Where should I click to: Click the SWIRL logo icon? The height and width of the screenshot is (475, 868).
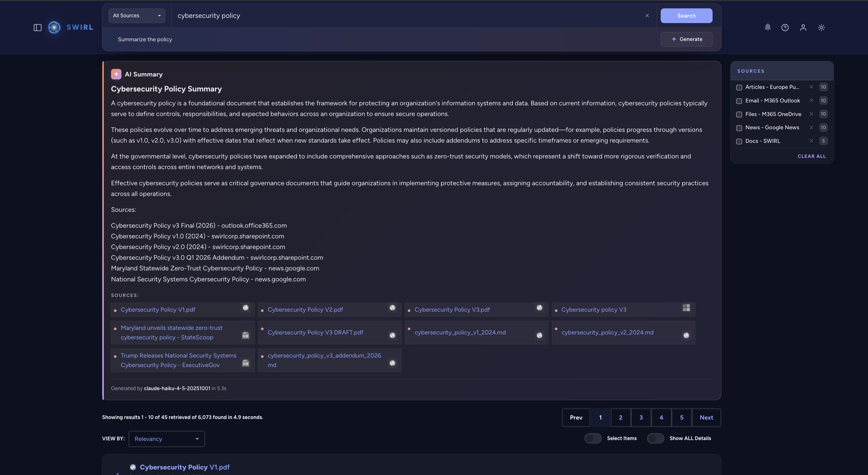pyautogui.click(x=54, y=27)
